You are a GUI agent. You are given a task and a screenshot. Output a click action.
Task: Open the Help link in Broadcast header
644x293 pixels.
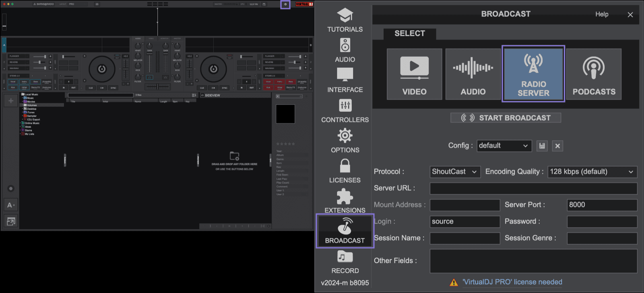(602, 14)
